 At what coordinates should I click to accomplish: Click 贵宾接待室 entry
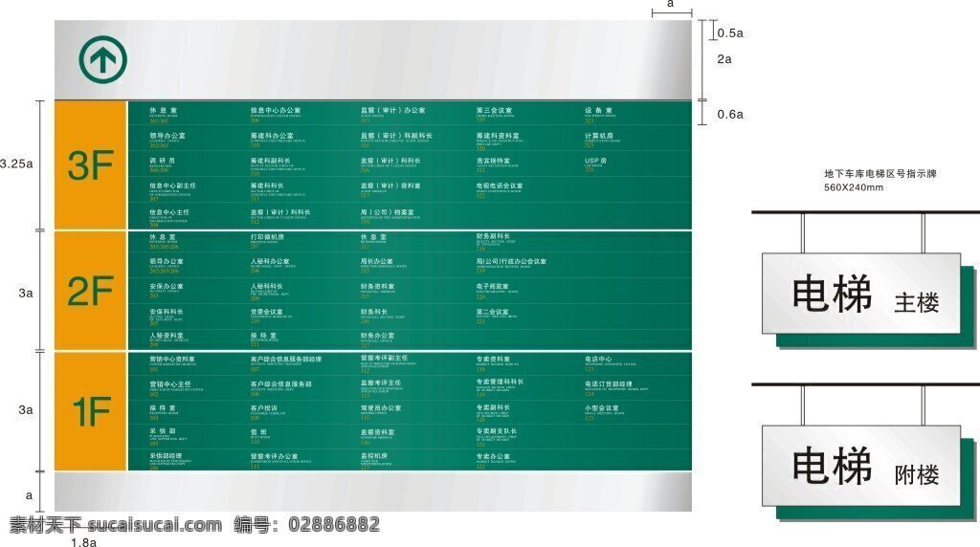493,161
